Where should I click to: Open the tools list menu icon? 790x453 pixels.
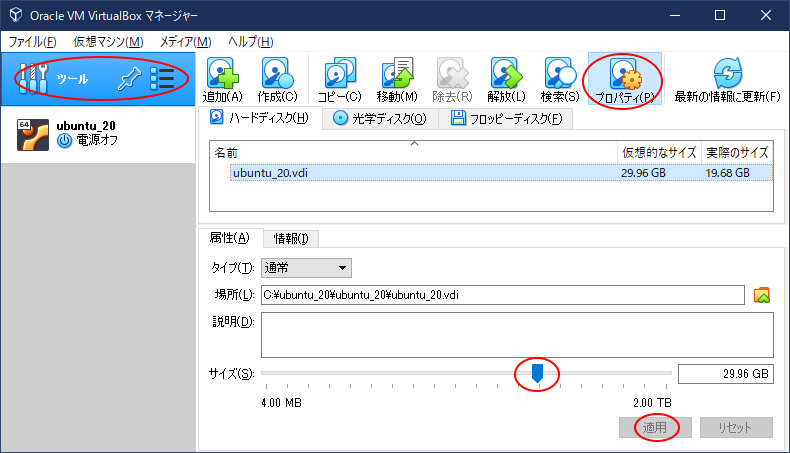tap(162, 79)
